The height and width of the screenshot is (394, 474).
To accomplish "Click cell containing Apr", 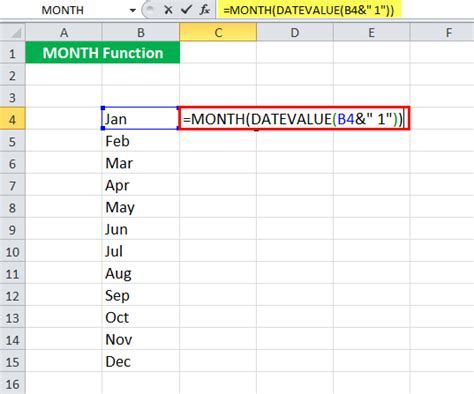I will coord(140,185).
